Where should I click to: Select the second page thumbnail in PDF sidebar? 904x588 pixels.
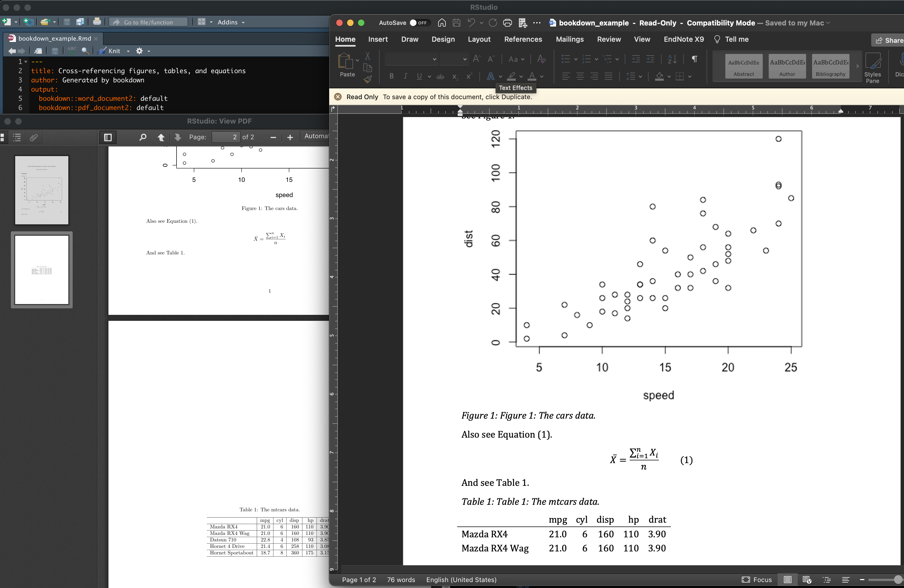42,270
